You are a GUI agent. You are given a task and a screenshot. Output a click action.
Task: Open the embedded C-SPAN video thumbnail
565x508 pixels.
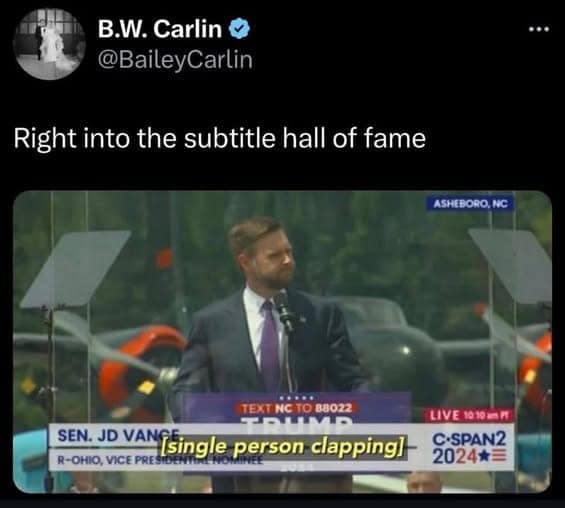(282, 342)
